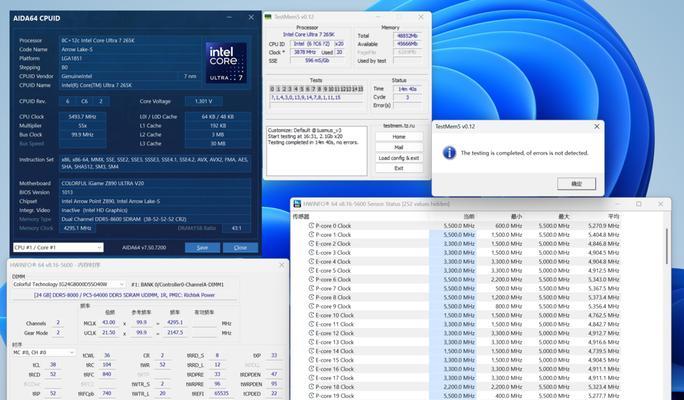Click the DDR5-8000 / PC5-64000 module description line
This screenshot has height=400, width=684.
click(124, 295)
